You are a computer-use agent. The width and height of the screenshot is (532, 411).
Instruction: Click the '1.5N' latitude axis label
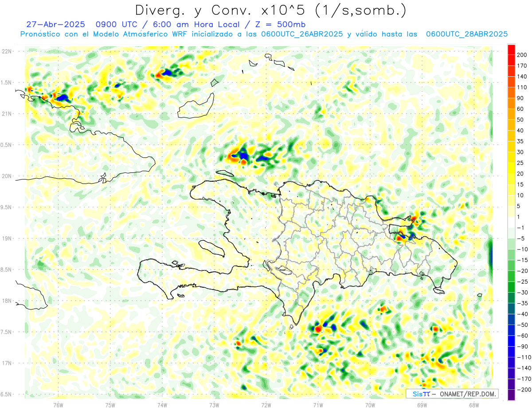(x=7, y=82)
